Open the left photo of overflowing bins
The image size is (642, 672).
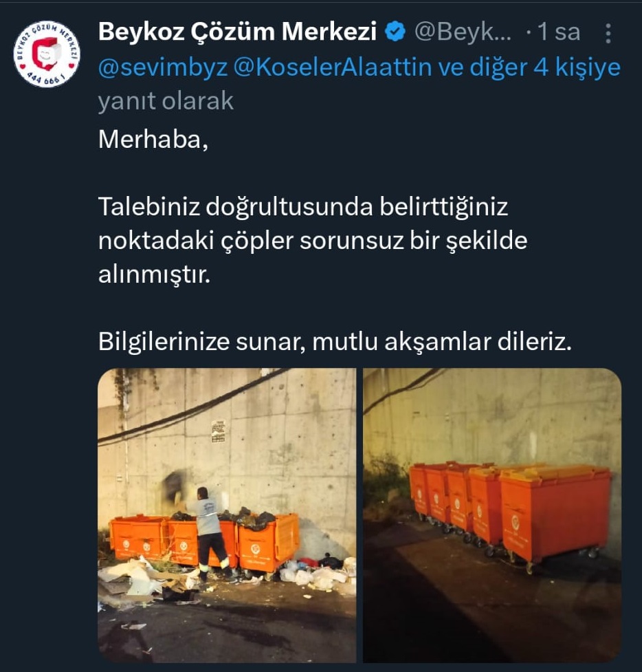(x=227, y=514)
